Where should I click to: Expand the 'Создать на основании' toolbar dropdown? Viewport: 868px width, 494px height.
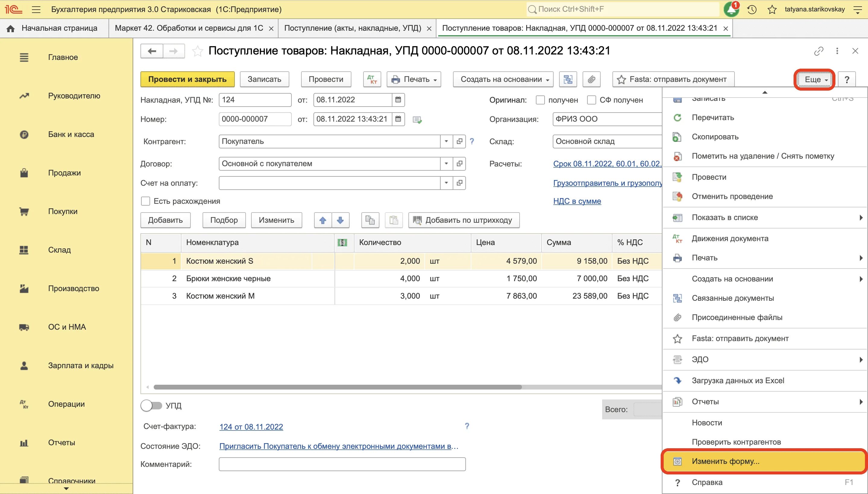click(x=503, y=79)
